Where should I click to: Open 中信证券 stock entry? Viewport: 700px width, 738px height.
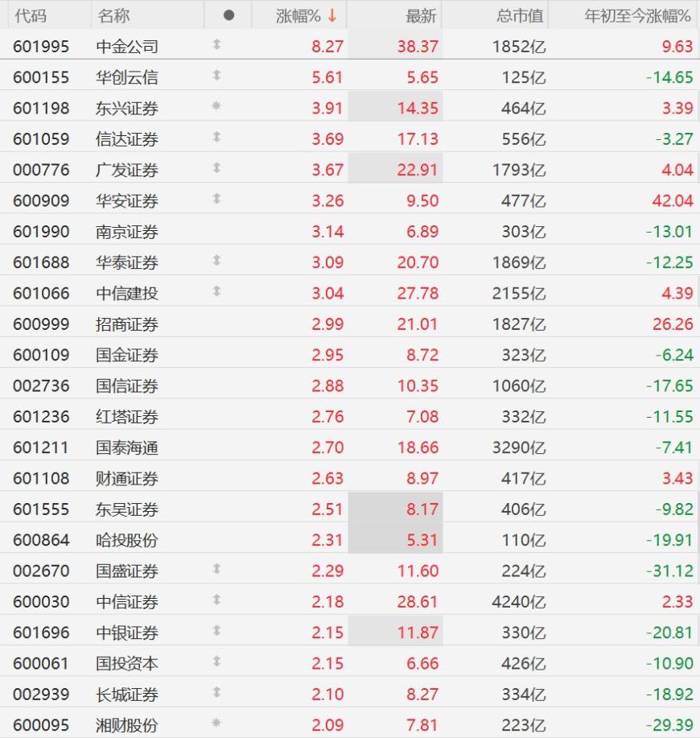pos(127,601)
